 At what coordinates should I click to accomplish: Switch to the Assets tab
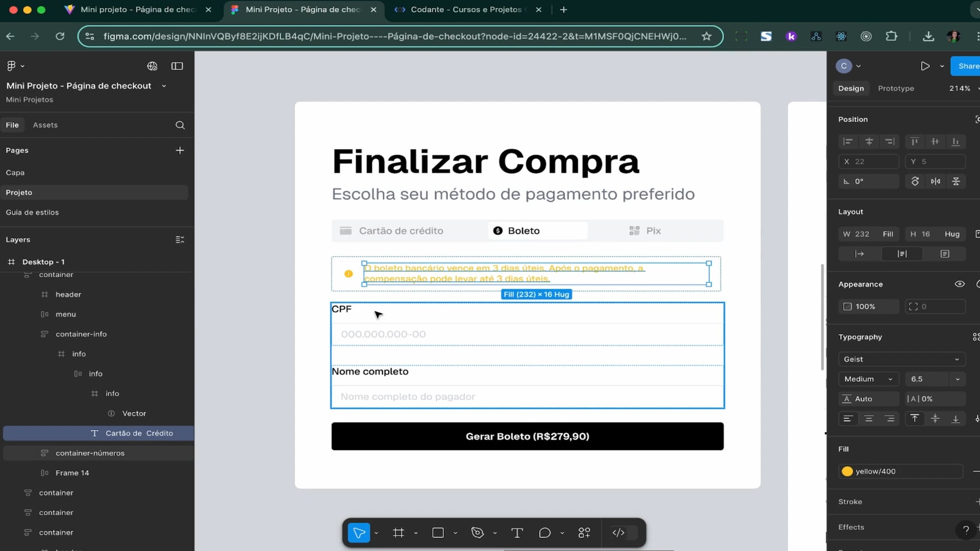pos(45,125)
